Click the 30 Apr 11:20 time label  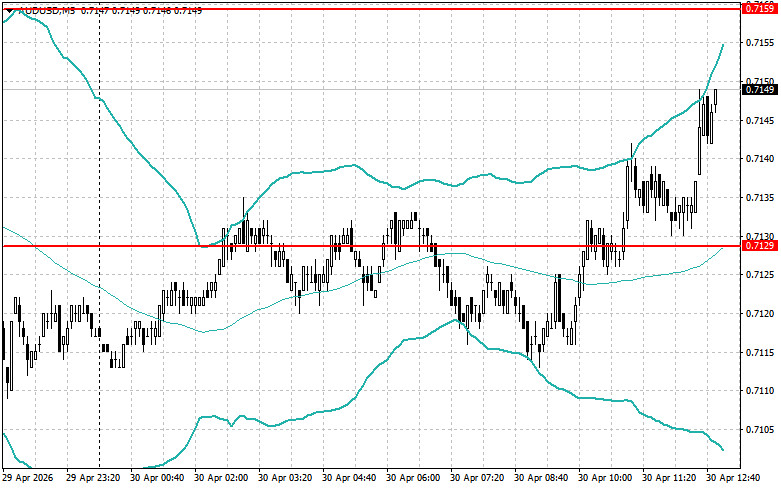point(669,478)
